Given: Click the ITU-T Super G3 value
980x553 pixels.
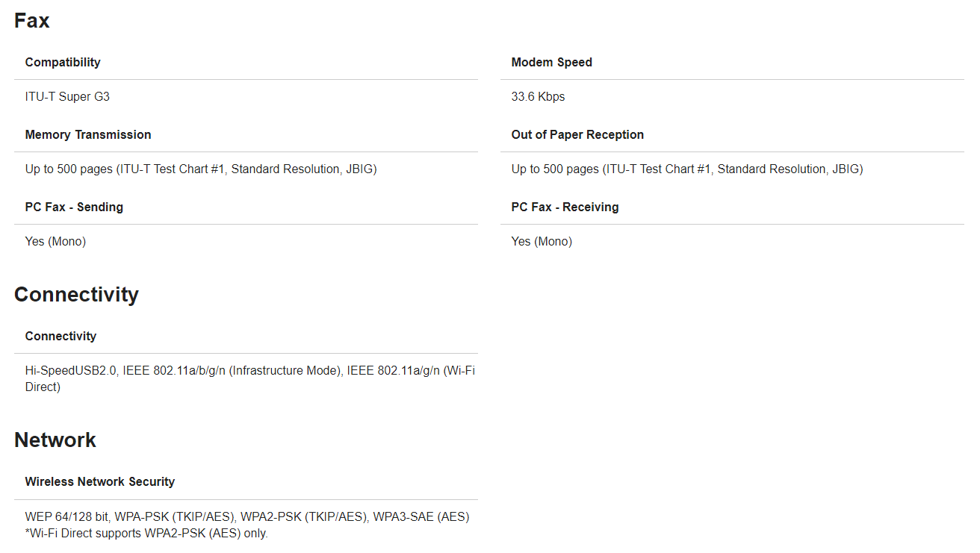Looking at the screenshot, I should pyautogui.click(x=67, y=97).
